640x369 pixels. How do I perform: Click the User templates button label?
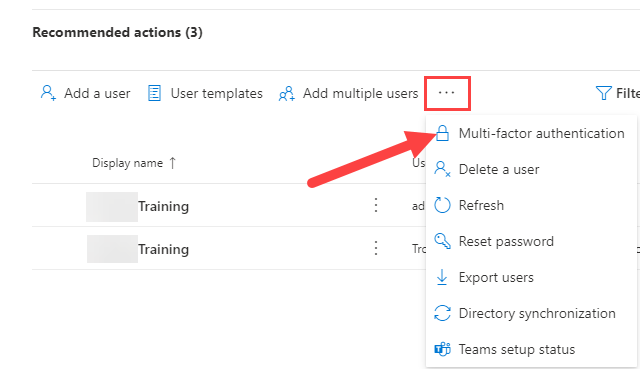216,93
